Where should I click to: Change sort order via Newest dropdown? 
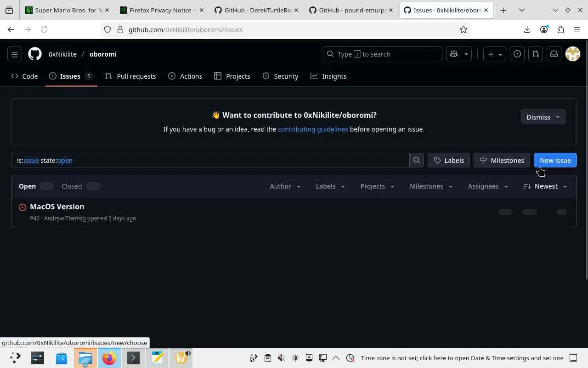pyautogui.click(x=545, y=186)
